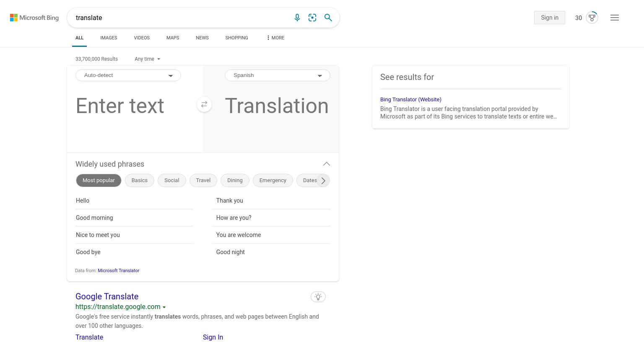The image size is (644, 345).
Task: Switch to the ALL results tab
Action: [79, 38]
